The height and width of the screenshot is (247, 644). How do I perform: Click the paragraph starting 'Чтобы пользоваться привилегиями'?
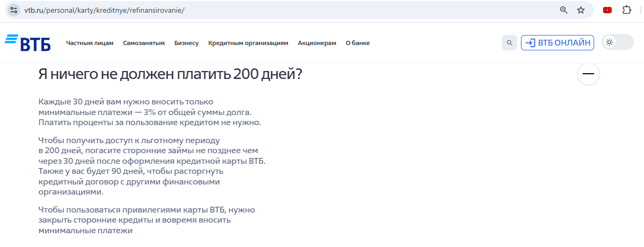pos(146,220)
